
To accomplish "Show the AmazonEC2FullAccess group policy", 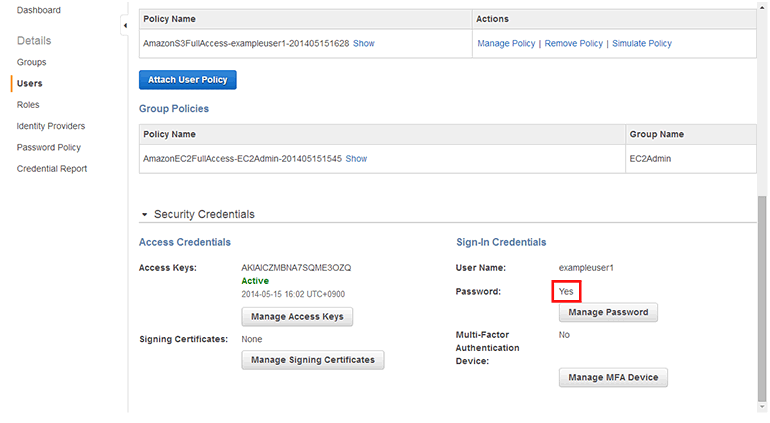I will tap(356, 159).
